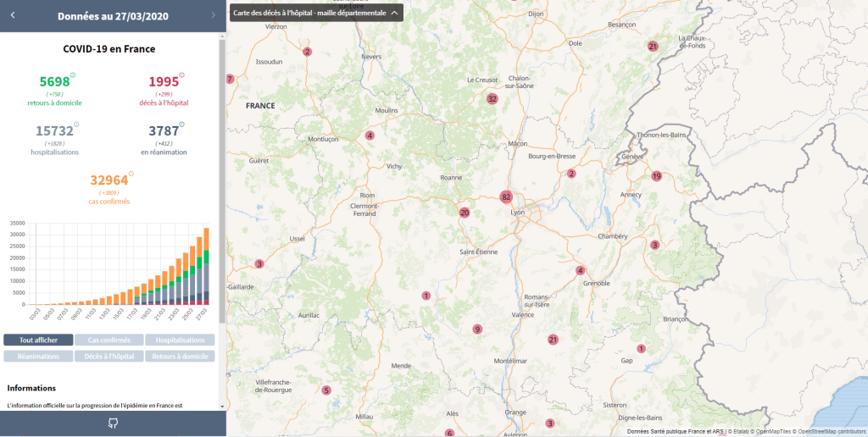The image size is (868, 437).
Task: Filter chart by Décès à l'hôpital
Action: pyautogui.click(x=109, y=357)
